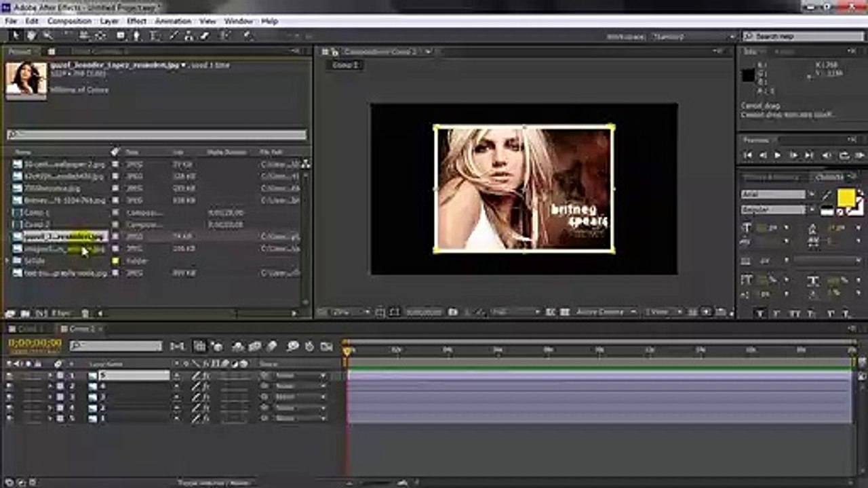Click the Brainstorm icon in timeline
This screenshot has width=868, height=488.
pyautogui.click(x=293, y=346)
